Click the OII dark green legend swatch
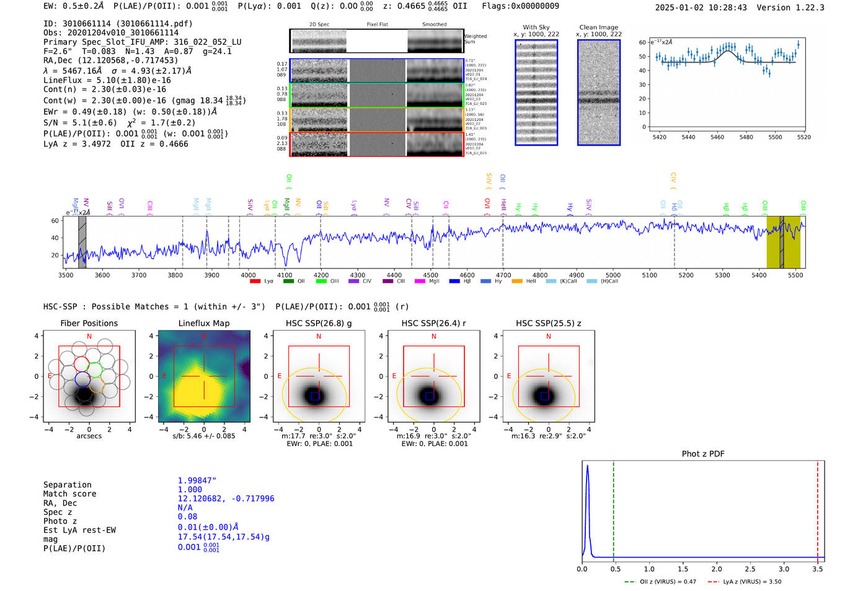Screen dimensions: 868x591 tap(288, 282)
